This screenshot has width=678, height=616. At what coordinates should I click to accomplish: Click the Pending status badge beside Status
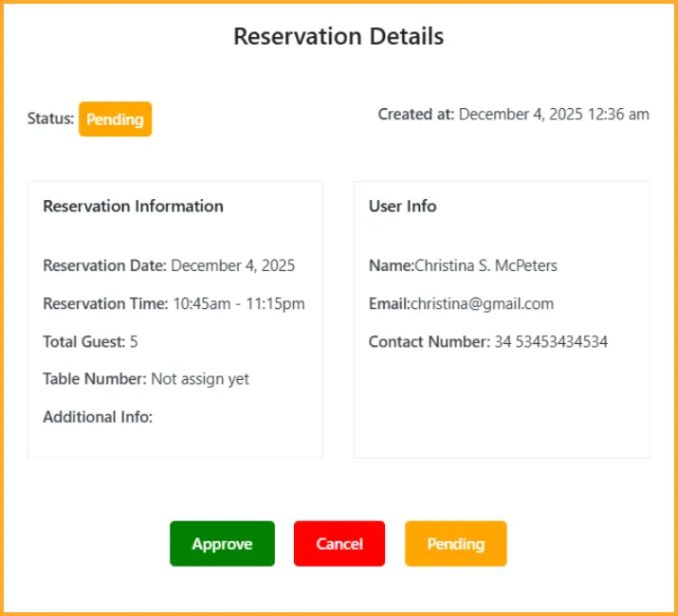115,119
